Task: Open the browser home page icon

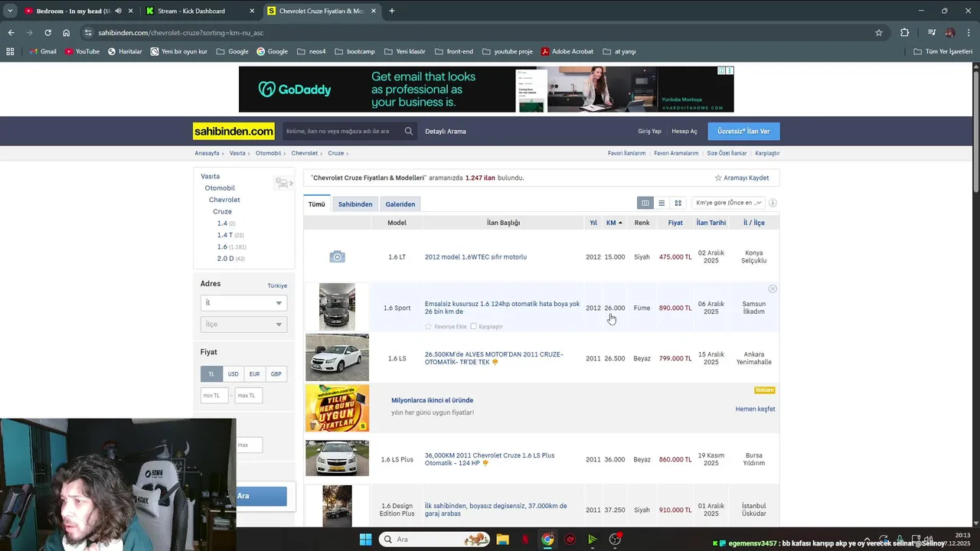Action: [67, 33]
